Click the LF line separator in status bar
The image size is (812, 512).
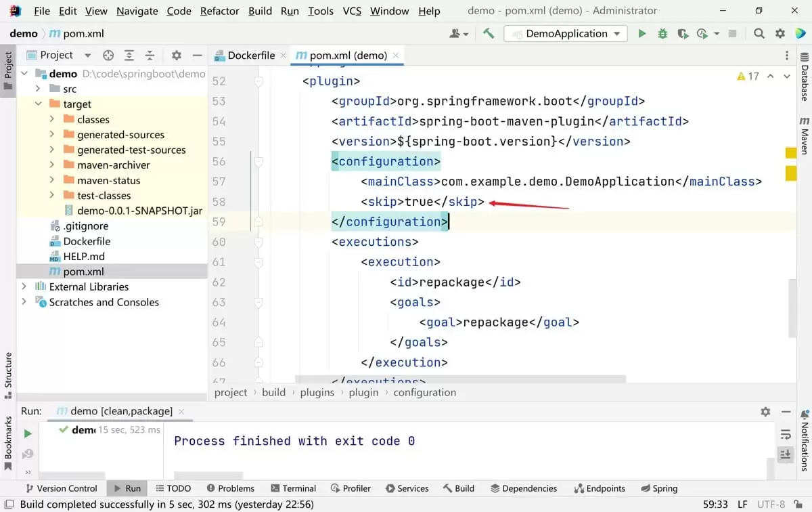pyautogui.click(x=742, y=504)
